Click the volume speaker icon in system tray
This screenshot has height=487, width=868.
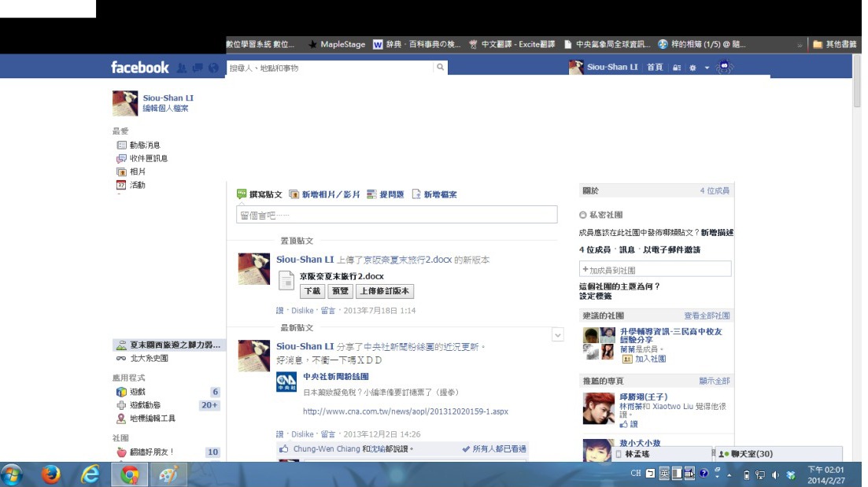pyautogui.click(x=776, y=475)
